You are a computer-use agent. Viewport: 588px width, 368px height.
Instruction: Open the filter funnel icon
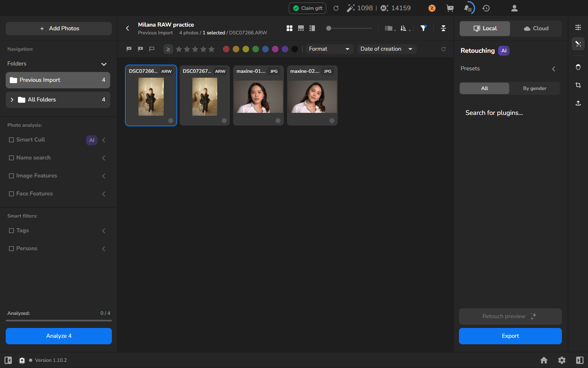(423, 28)
